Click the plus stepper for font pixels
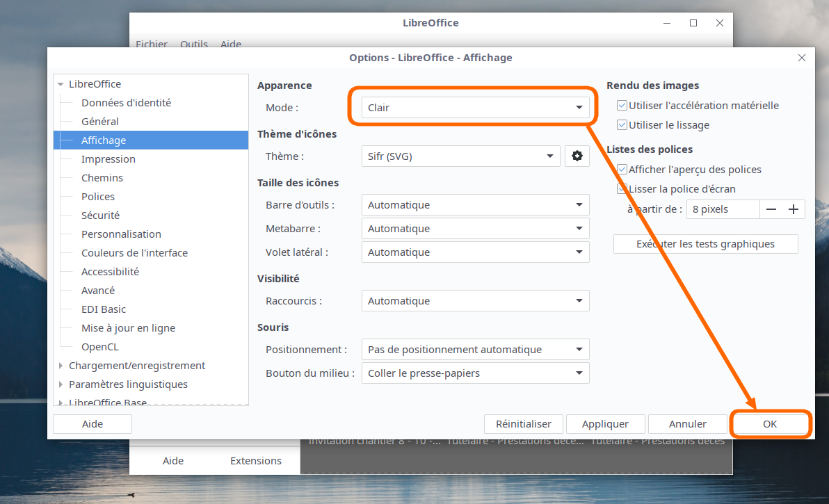 (793, 209)
